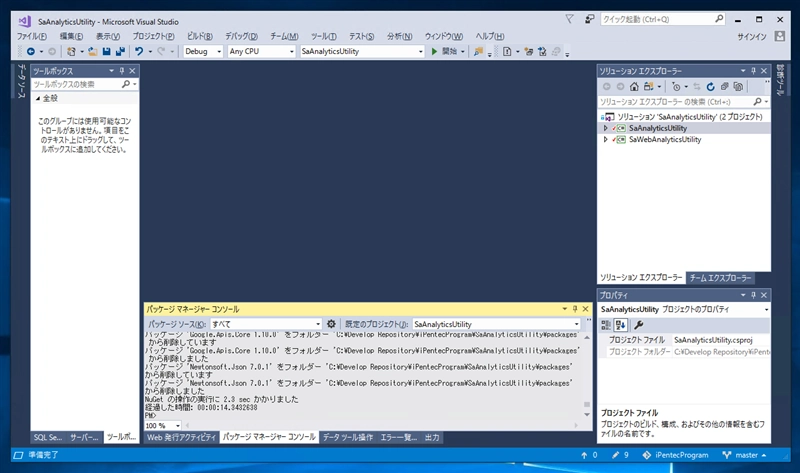The image size is (800, 473).
Task: Click the Collapse All icon in Solution Explorer
Action: (724, 86)
